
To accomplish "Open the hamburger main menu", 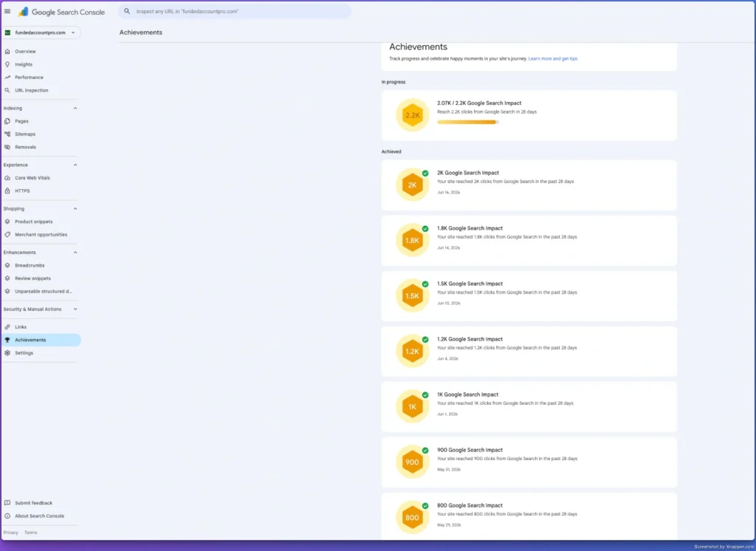I will [7, 11].
